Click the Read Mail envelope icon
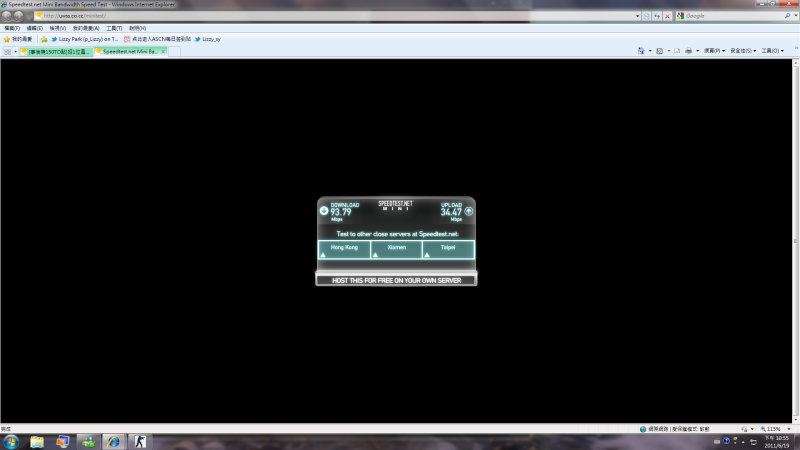Screen dimensions: 800x450 pyautogui.click(x=677, y=51)
